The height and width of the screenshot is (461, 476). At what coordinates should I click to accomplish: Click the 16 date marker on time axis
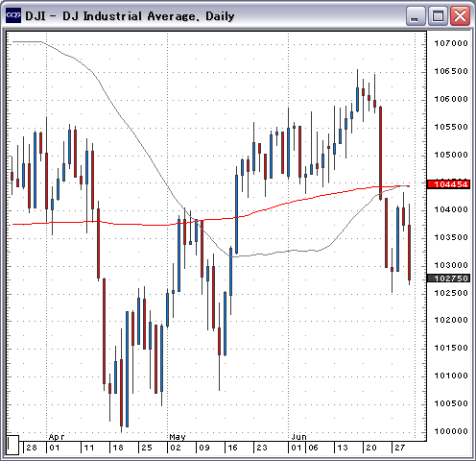(x=232, y=448)
